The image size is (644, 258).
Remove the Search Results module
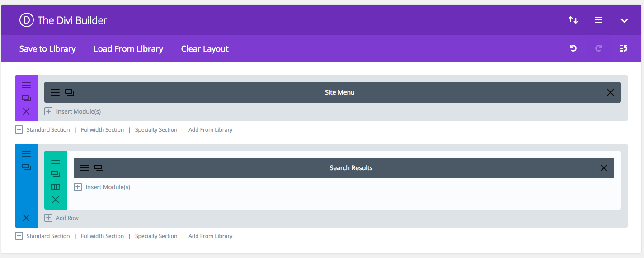[x=604, y=168]
